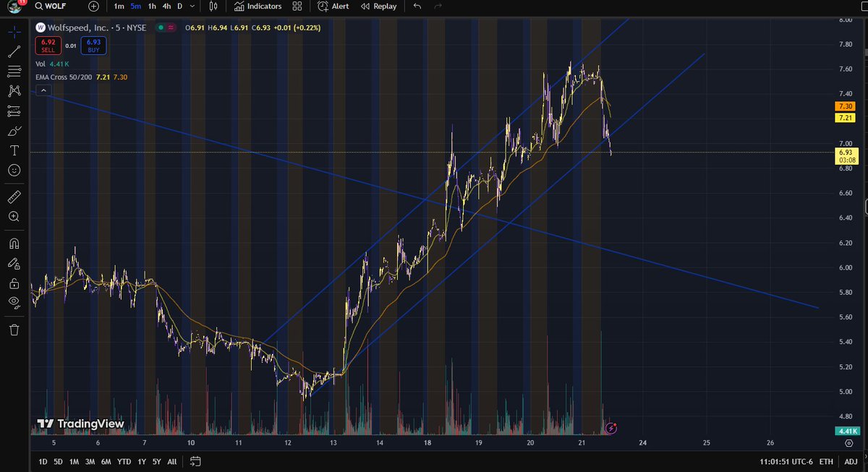Click the lightning bolt event marker
The image size is (868, 472).
pos(611,428)
